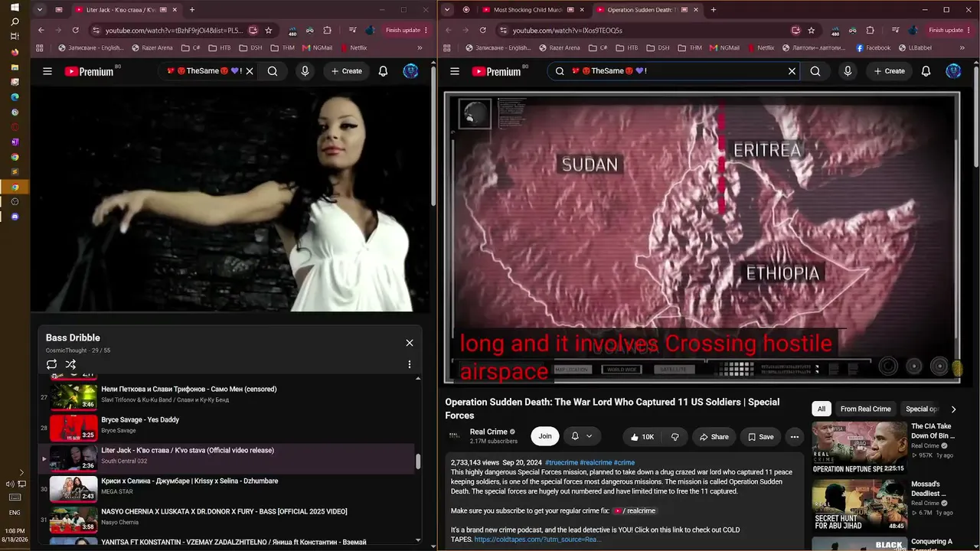Start voice search in right window
The width and height of the screenshot is (980, 551).
pyautogui.click(x=848, y=71)
